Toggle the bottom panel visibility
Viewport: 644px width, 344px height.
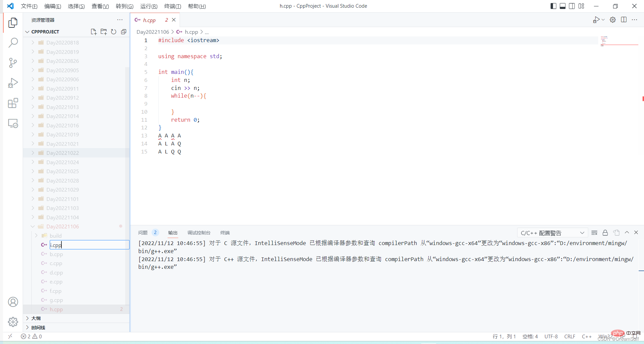[x=563, y=6]
